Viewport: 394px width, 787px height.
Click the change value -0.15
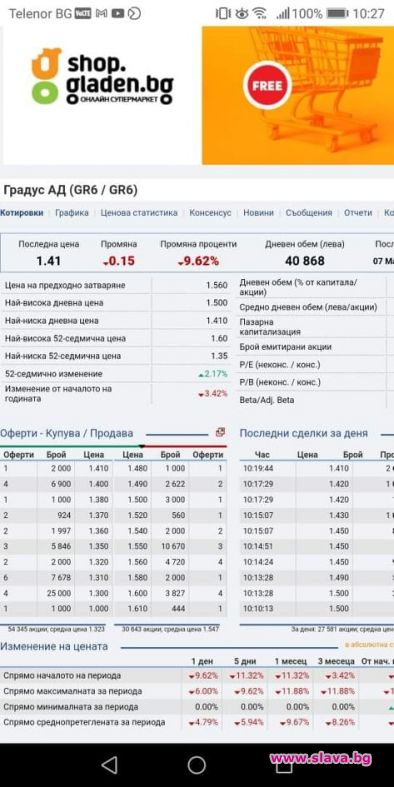(119, 261)
